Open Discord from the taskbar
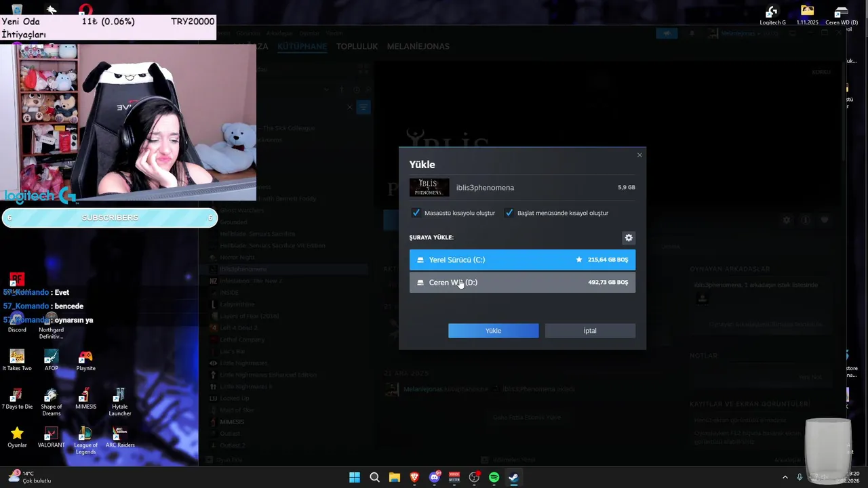Screen dimensions: 868x488 tap(435, 477)
